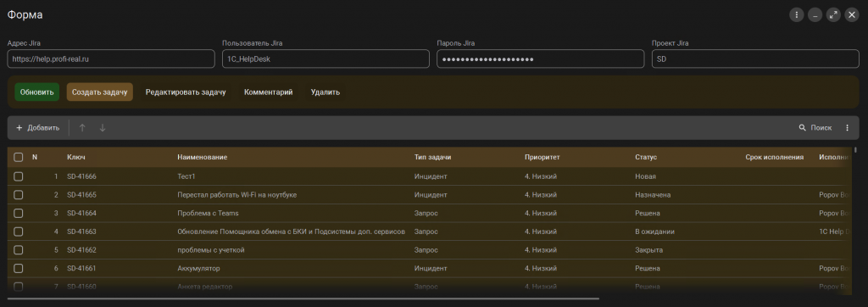
Task: Select the key cell SD-41663
Action: click(x=82, y=232)
